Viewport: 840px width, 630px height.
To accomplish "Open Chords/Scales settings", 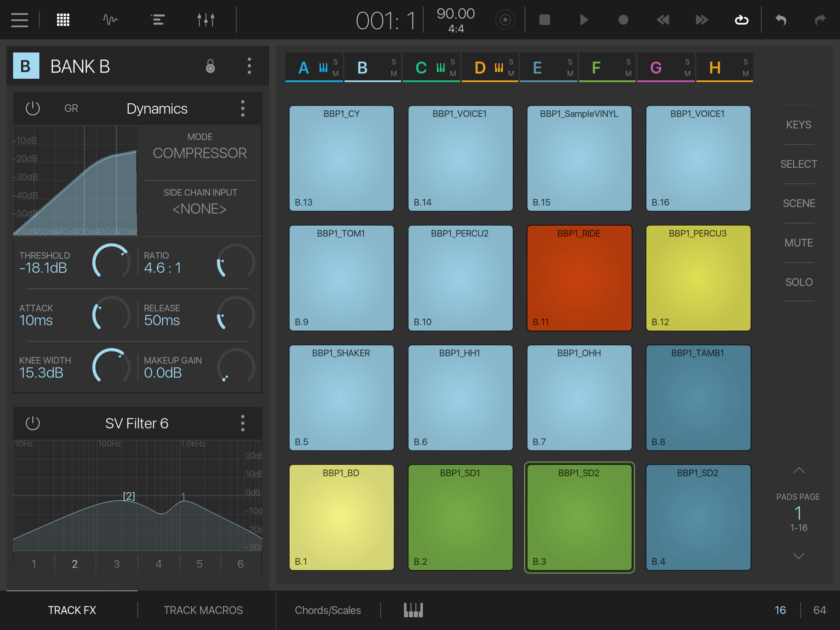I will (x=328, y=610).
